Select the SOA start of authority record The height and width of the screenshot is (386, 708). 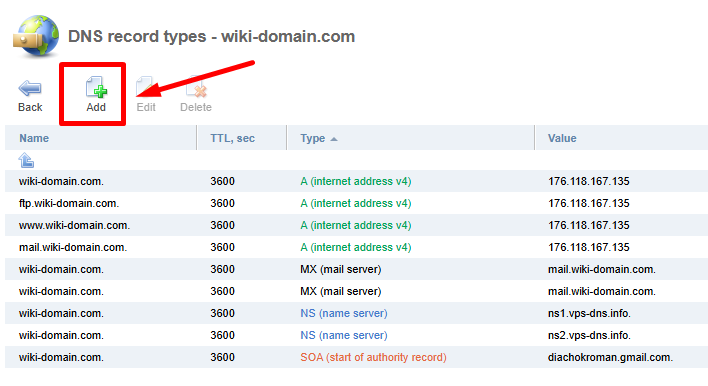(356, 358)
